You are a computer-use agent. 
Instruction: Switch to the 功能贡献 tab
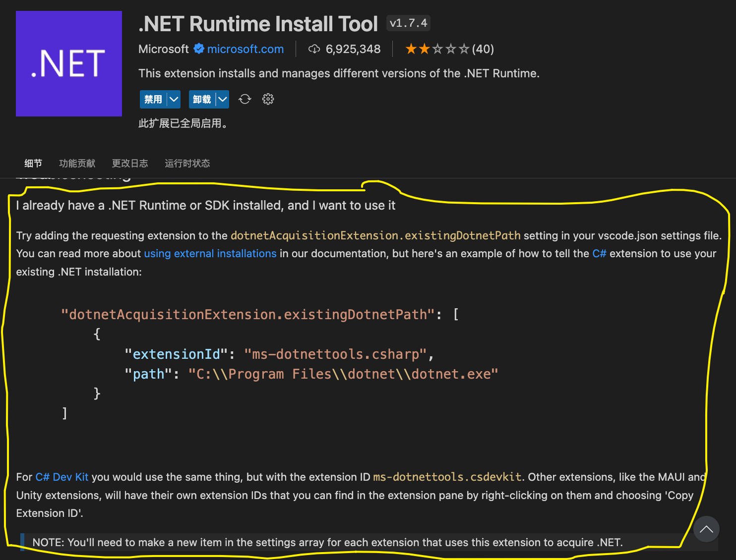click(77, 164)
